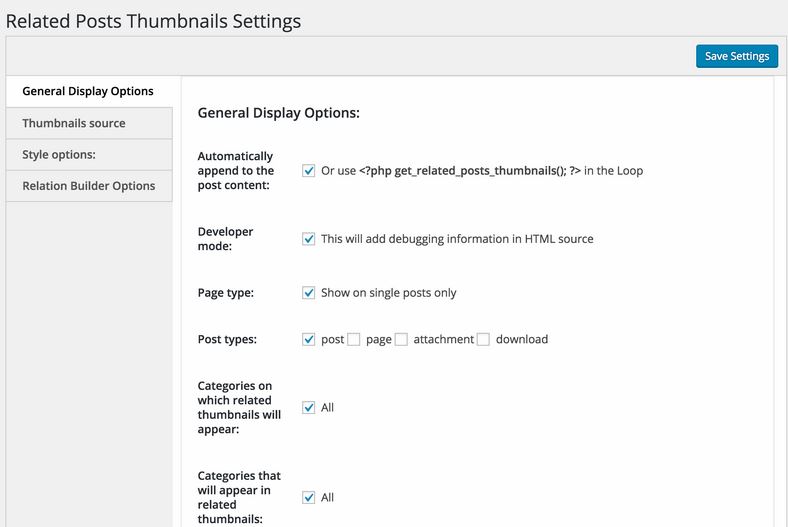
Task: Click the get_related_posts_thumbnails php code text
Action: [x=470, y=171]
